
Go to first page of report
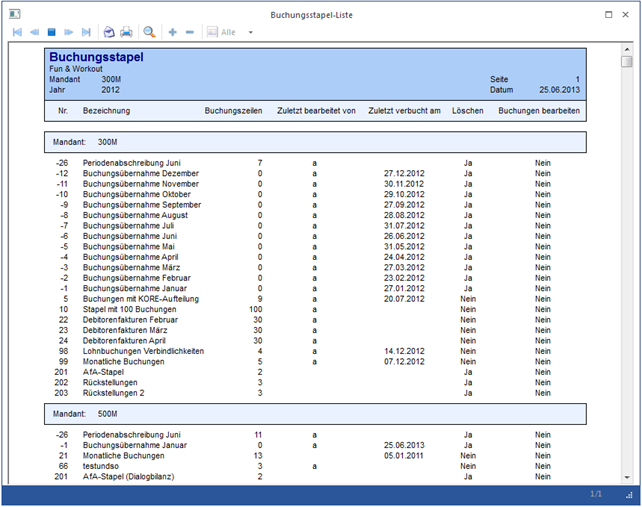[x=17, y=32]
